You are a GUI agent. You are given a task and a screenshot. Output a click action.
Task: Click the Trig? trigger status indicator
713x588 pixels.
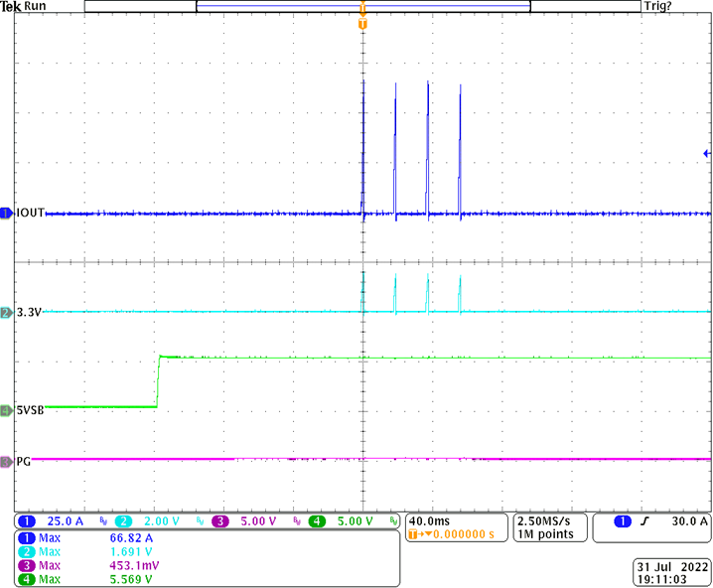point(657,6)
